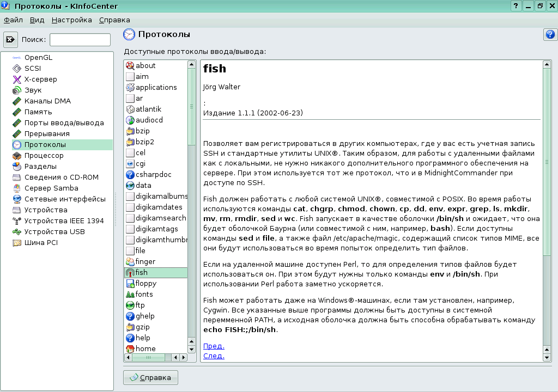
Task: Click the floppy protocol icon
Action: pos(130,283)
